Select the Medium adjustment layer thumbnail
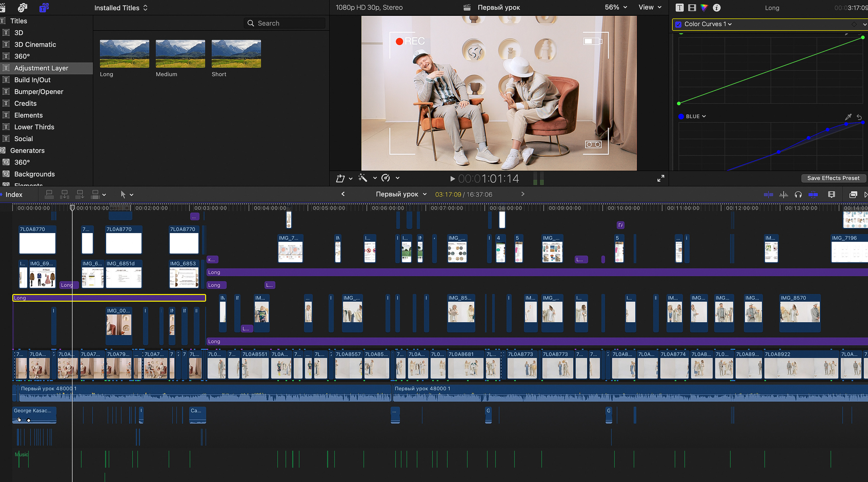This screenshot has height=482, width=868. pyautogui.click(x=180, y=54)
